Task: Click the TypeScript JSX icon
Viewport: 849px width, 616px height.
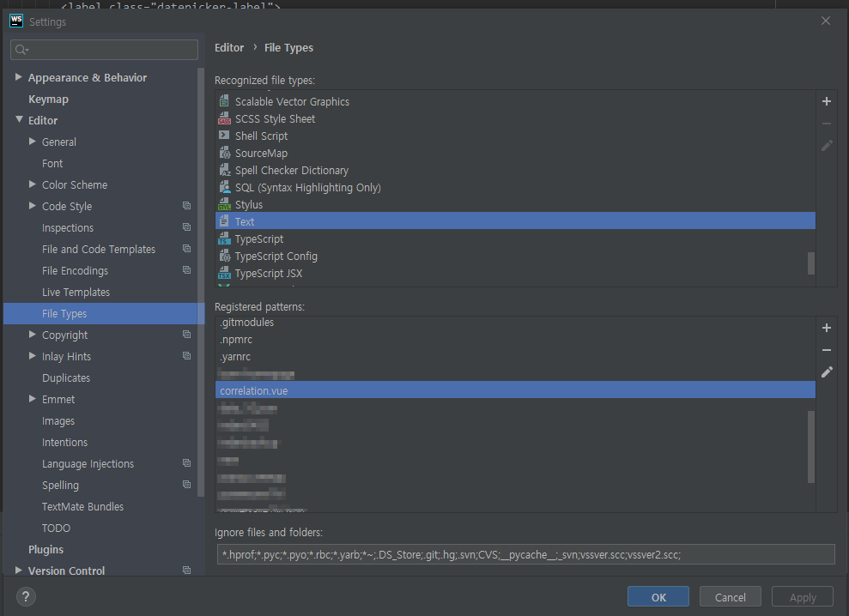Action: coord(224,274)
